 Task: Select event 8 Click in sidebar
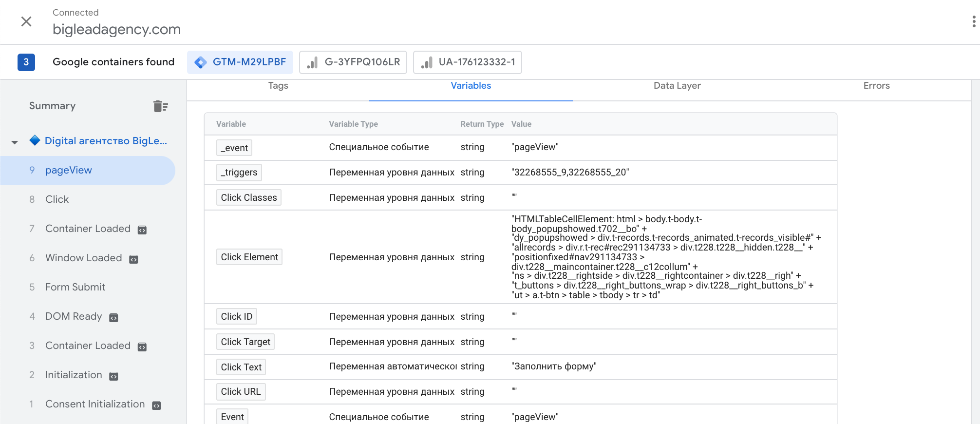pos(57,199)
